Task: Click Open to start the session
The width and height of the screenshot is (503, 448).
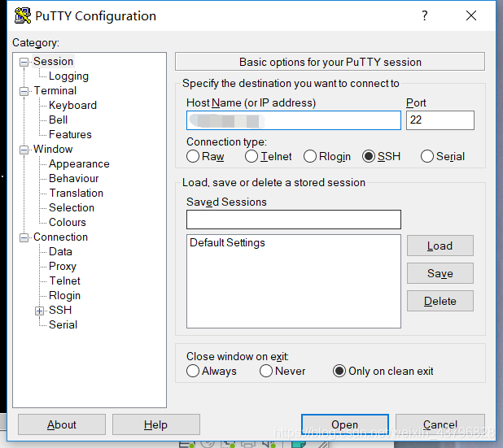Action: 345,424
